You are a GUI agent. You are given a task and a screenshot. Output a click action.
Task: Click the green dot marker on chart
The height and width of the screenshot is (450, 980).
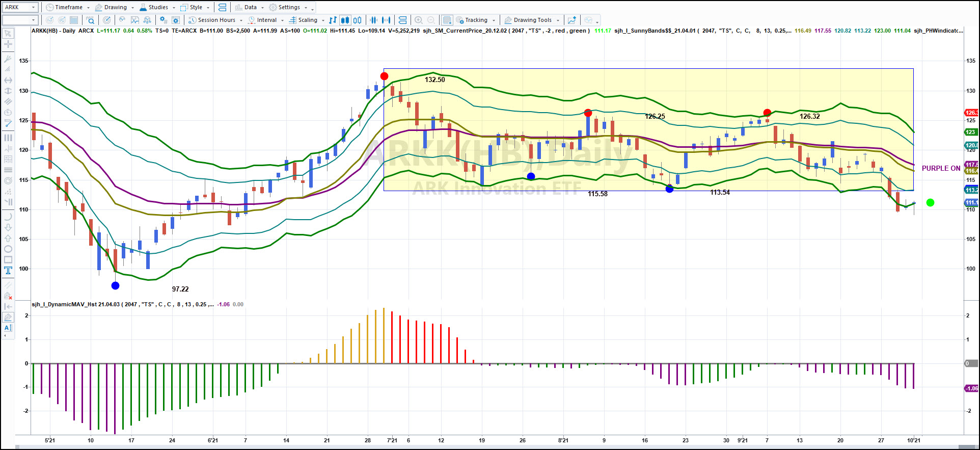[x=930, y=203]
